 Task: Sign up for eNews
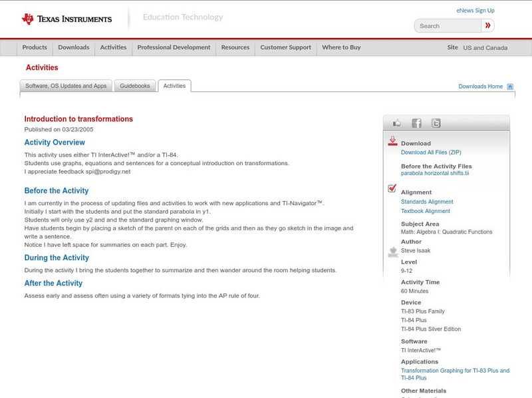(475, 10)
